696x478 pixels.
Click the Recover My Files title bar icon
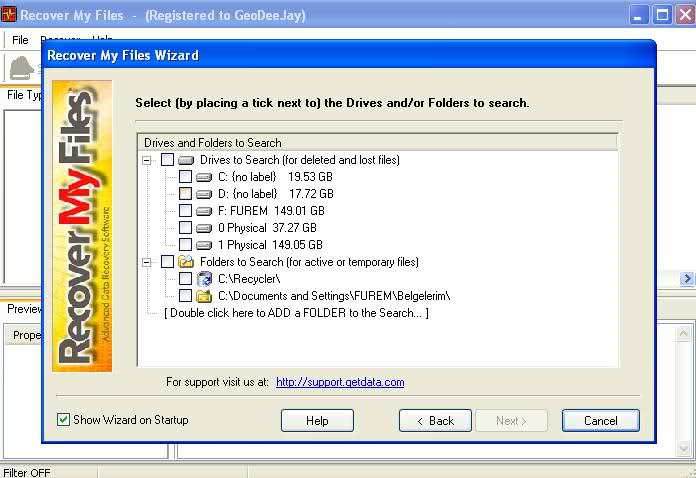8,15
